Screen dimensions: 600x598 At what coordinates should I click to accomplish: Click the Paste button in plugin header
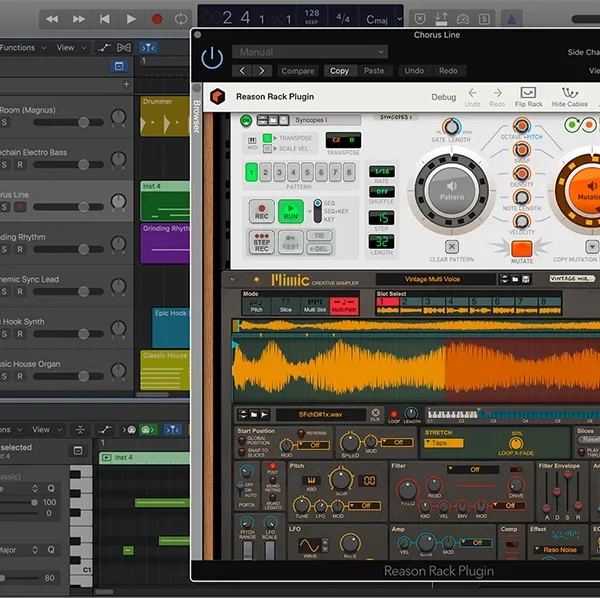click(x=374, y=71)
